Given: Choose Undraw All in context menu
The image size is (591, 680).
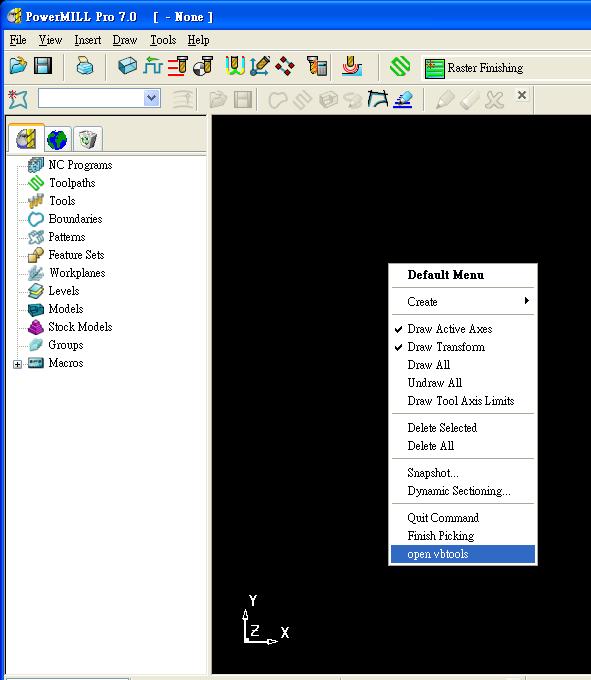Looking at the screenshot, I should tap(463, 383).
